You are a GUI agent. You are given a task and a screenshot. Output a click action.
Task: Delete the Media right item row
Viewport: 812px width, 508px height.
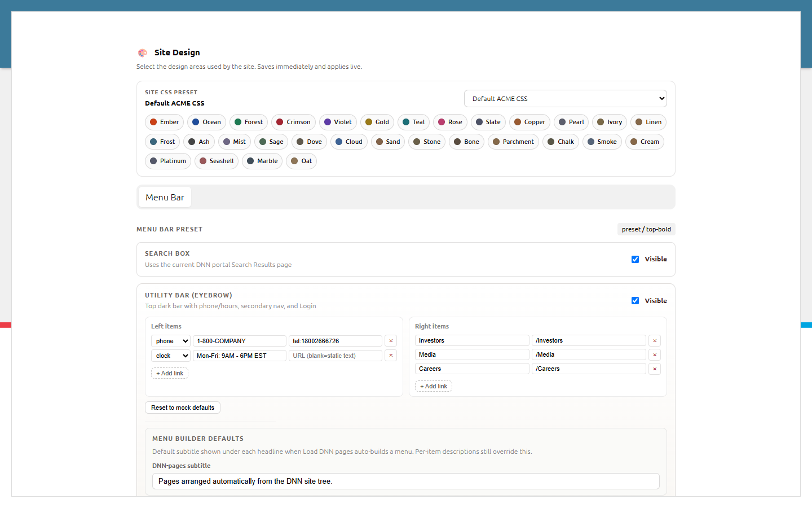(x=655, y=354)
